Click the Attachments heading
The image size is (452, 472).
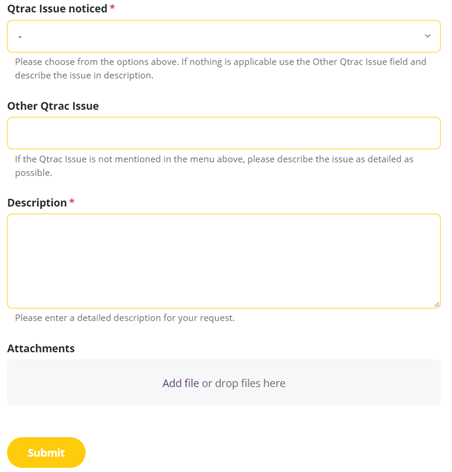(x=41, y=348)
